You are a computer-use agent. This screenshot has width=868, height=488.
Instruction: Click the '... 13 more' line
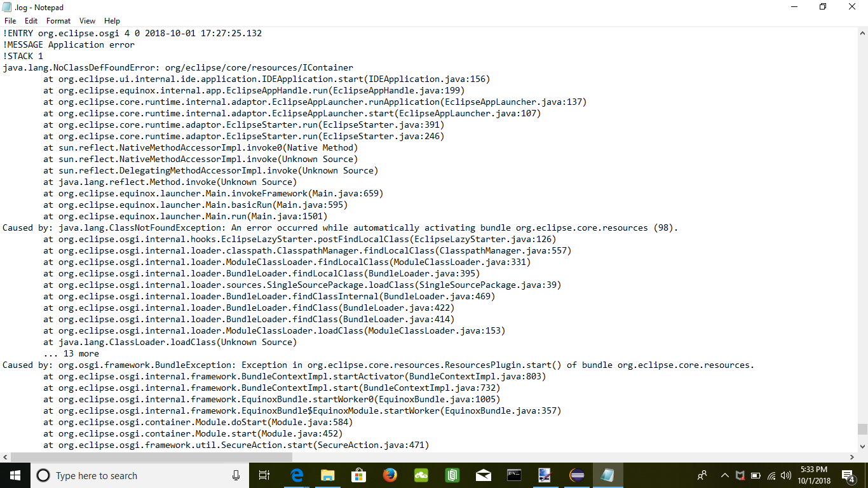pyautogui.click(x=71, y=353)
